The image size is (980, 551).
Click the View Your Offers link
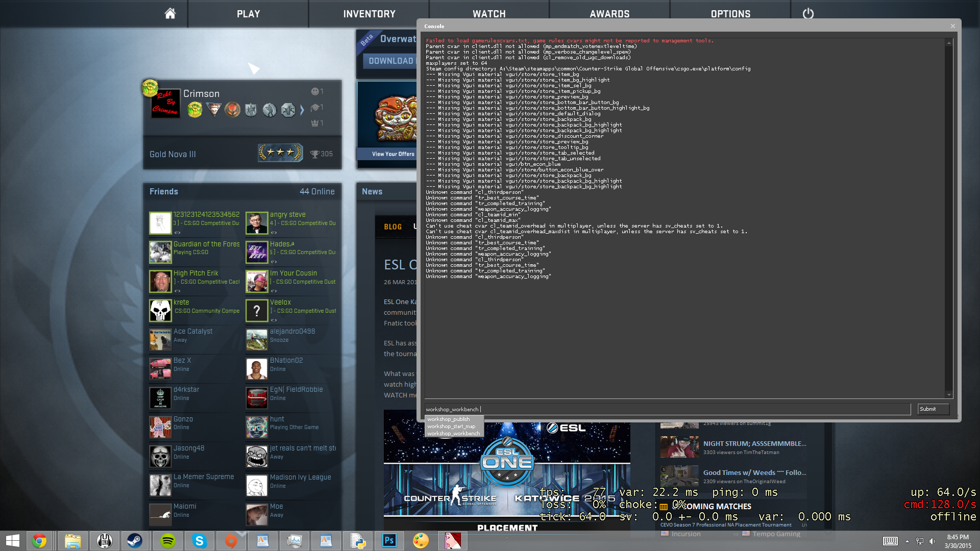pos(393,154)
